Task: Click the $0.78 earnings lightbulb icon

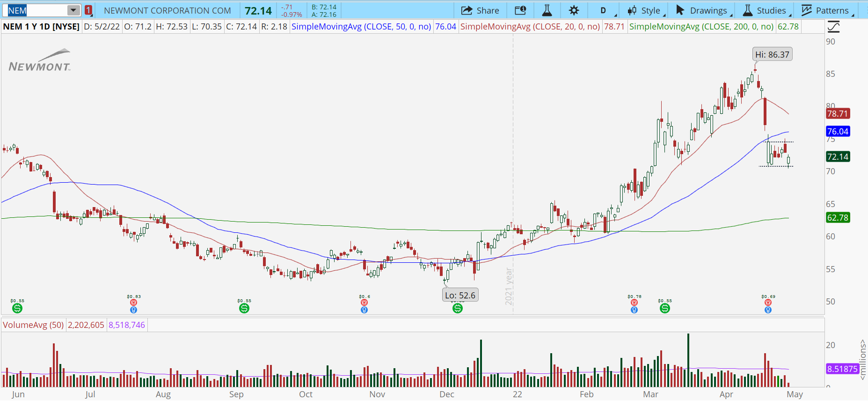Action: 634,310
